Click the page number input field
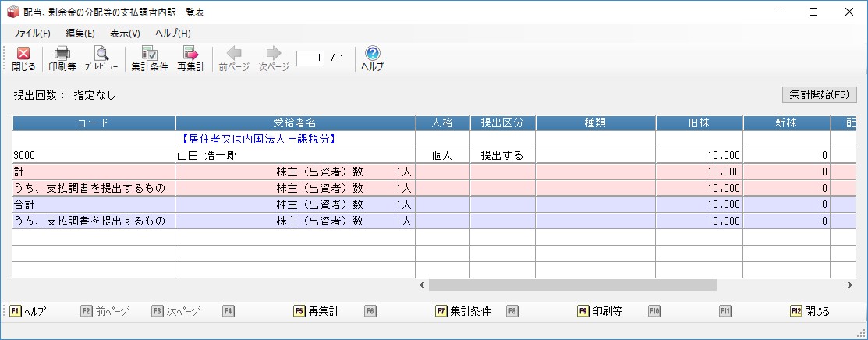This screenshot has height=340, width=868. click(x=310, y=58)
